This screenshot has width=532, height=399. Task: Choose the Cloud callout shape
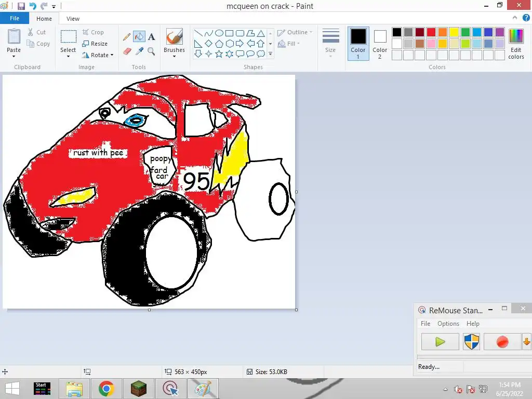[261, 54]
